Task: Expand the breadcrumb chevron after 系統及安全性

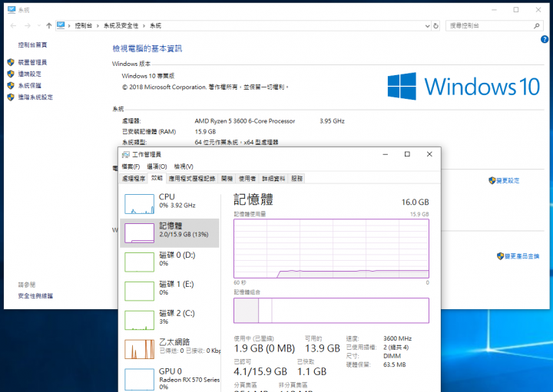Action: [x=144, y=26]
